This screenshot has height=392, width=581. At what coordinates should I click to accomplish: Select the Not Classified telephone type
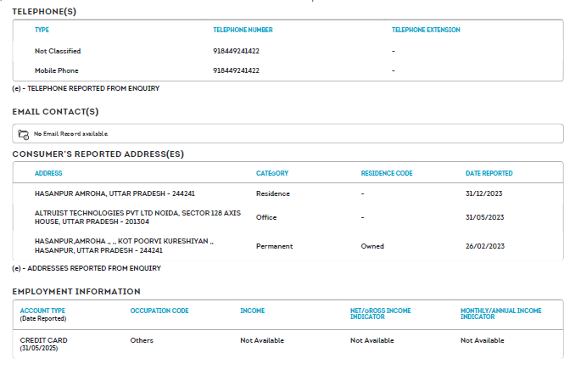58,51
